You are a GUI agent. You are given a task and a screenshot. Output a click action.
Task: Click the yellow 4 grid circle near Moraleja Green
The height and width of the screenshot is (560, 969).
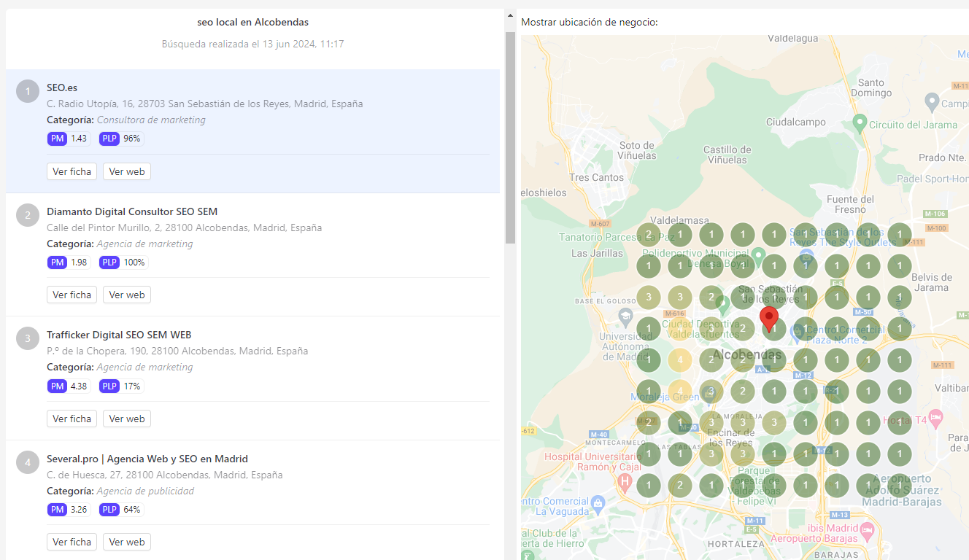(680, 390)
